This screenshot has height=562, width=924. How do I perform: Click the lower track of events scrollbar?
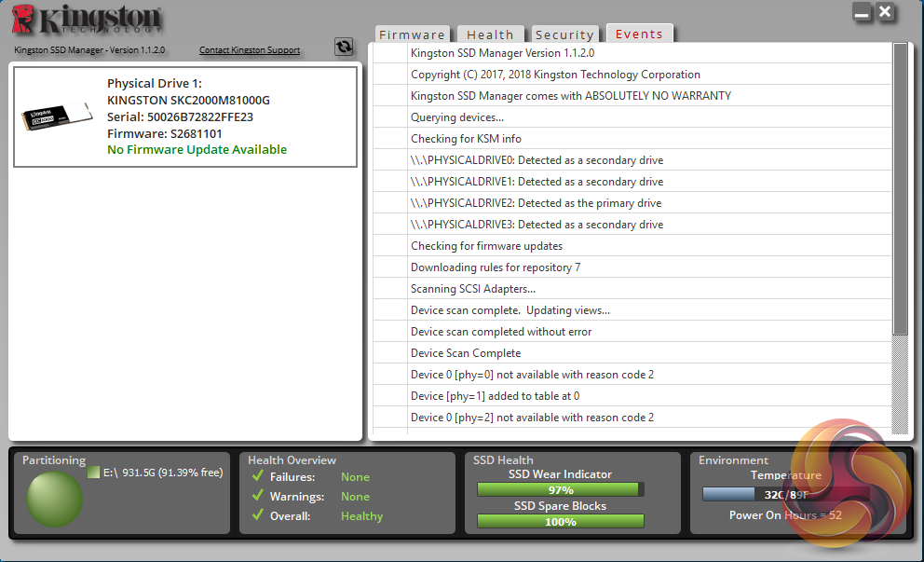point(900,385)
